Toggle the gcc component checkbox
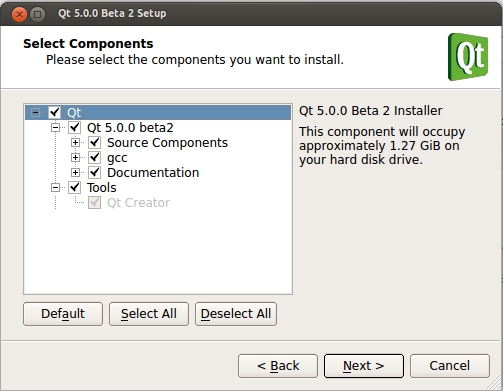The height and width of the screenshot is (391, 503). [95, 157]
